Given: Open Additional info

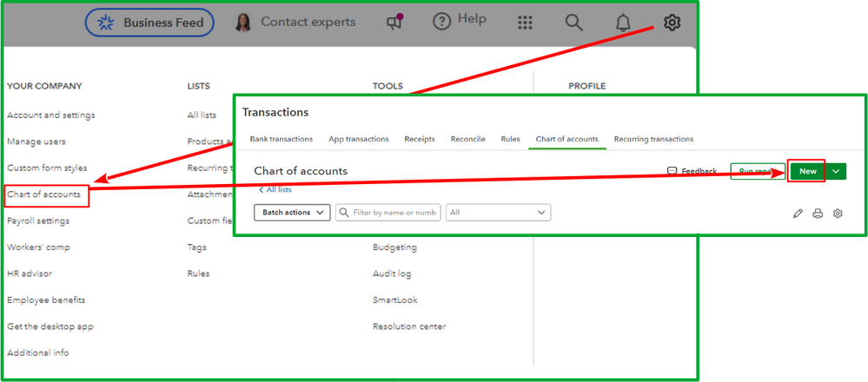Looking at the screenshot, I should [x=37, y=352].
